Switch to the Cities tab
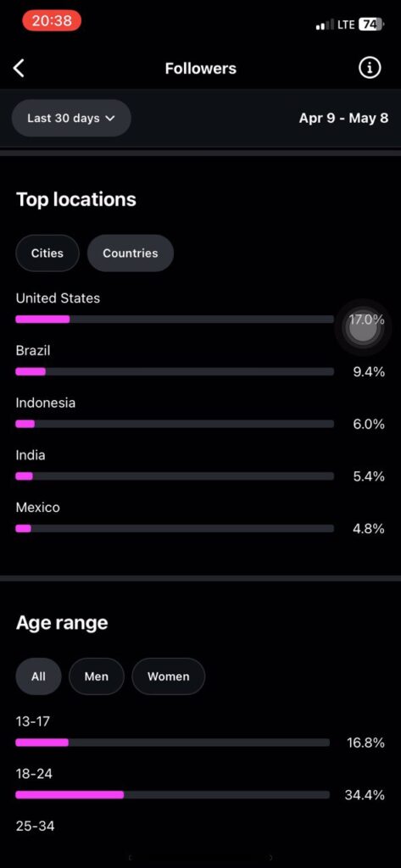 [x=47, y=253]
